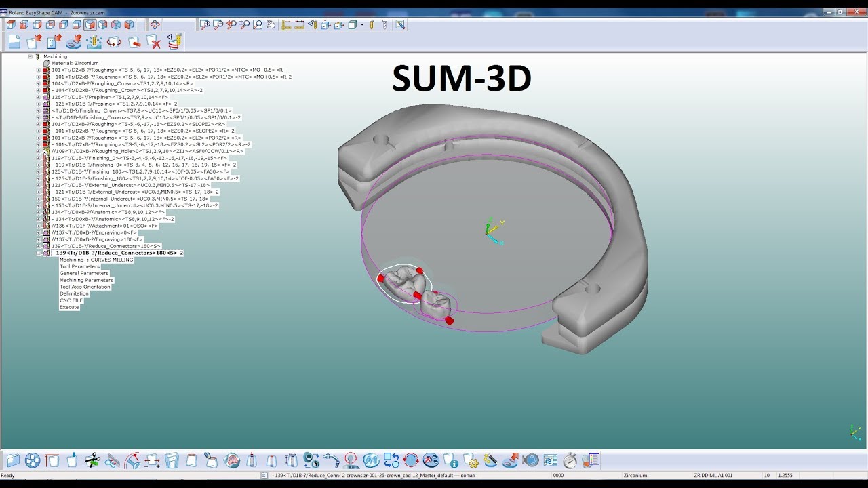The image size is (868, 488).
Task: Click the highlighted isometric view cube icon
Action: [90, 24]
